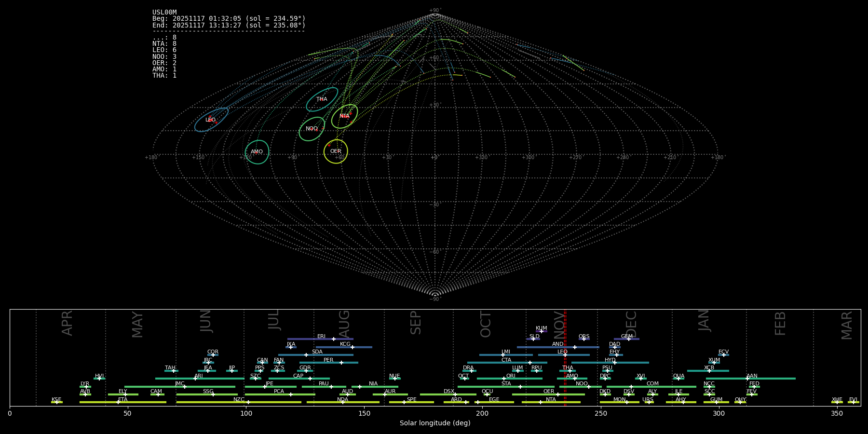Click the NOO radiant circle on map
The height and width of the screenshot is (434, 868).
[x=312, y=129]
